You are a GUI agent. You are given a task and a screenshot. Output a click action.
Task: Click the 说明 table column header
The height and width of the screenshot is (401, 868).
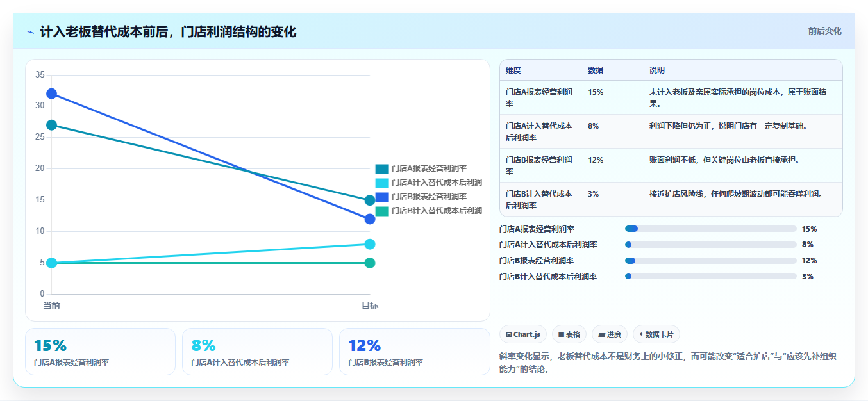coord(657,70)
